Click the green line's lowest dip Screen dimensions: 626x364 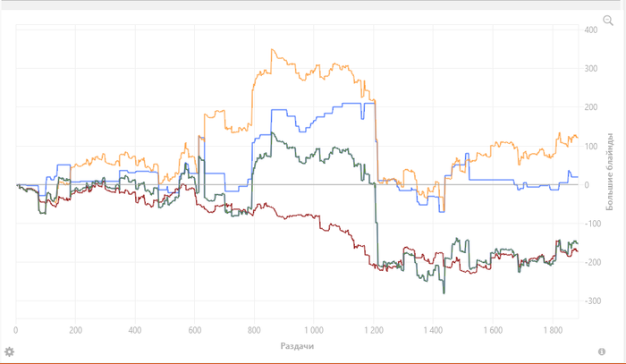(x=444, y=292)
